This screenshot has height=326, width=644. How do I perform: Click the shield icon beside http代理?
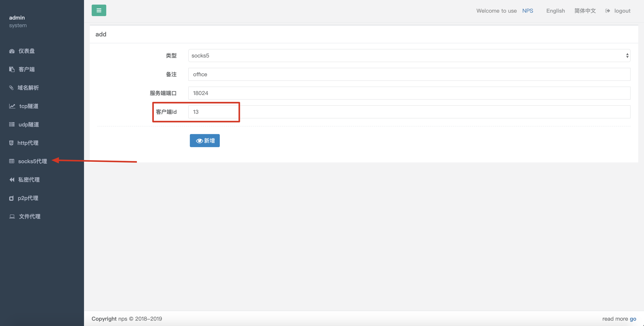(x=11, y=143)
